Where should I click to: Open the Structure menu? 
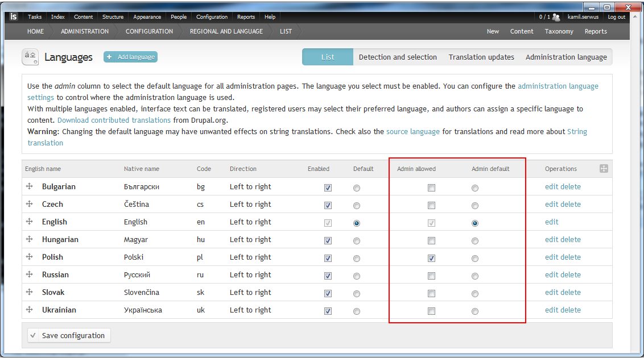pyautogui.click(x=113, y=17)
